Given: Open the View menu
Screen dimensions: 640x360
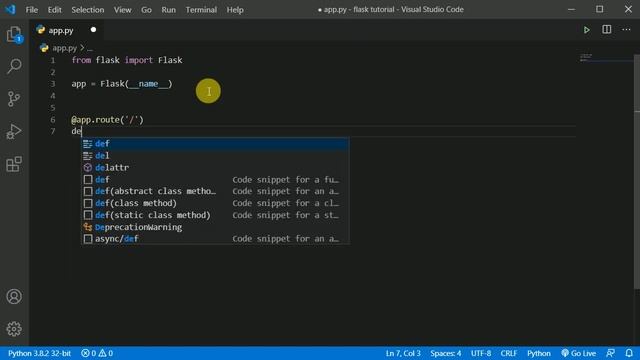Looking at the screenshot, I should 122,9.
